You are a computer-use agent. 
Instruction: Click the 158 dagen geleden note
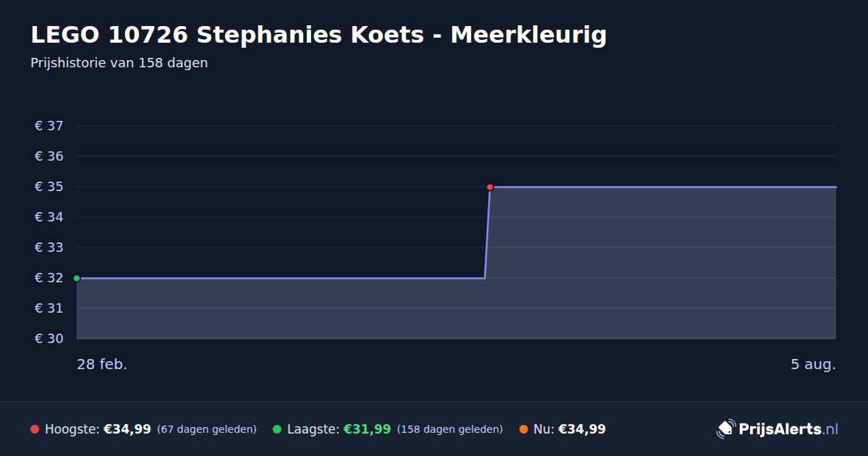click(x=450, y=429)
